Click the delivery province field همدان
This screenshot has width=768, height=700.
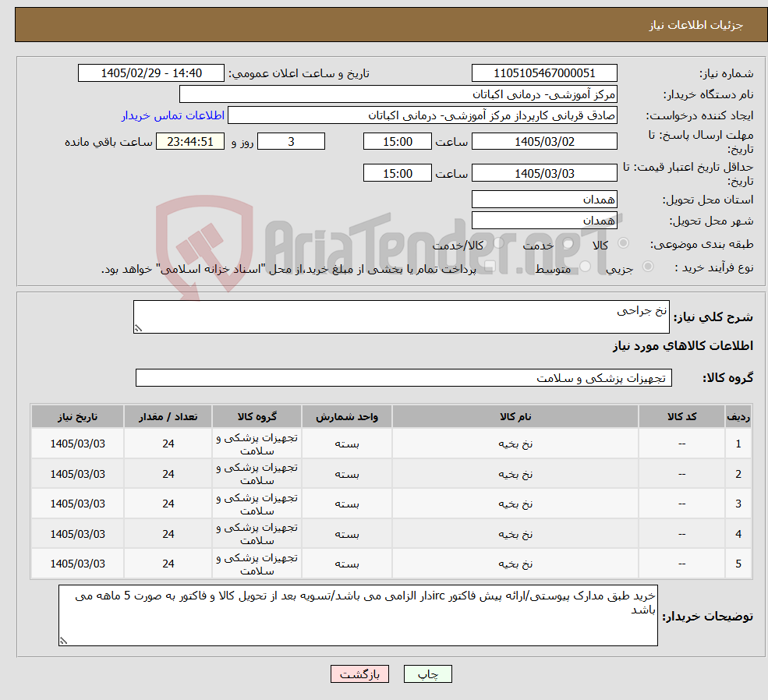tap(544, 200)
